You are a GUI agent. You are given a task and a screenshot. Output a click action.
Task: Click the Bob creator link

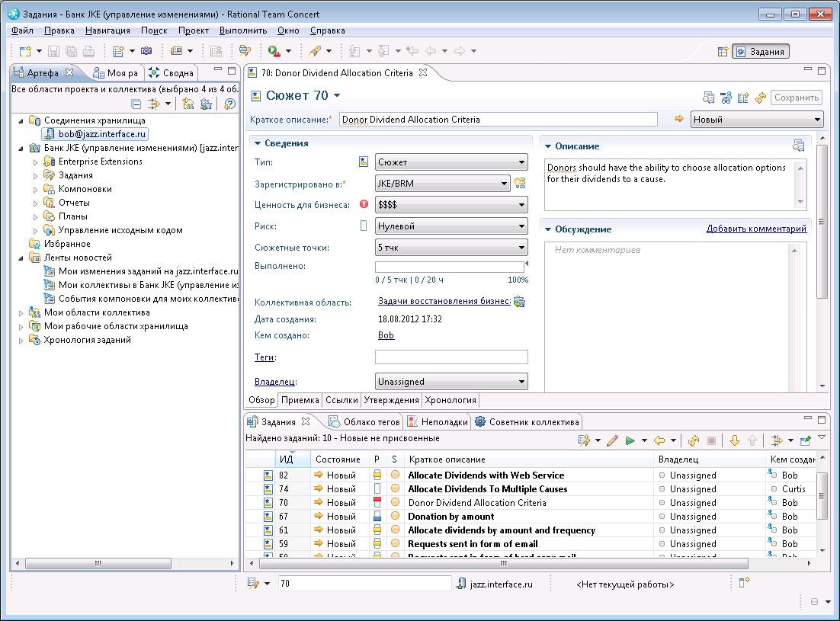click(x=386, y=335)
